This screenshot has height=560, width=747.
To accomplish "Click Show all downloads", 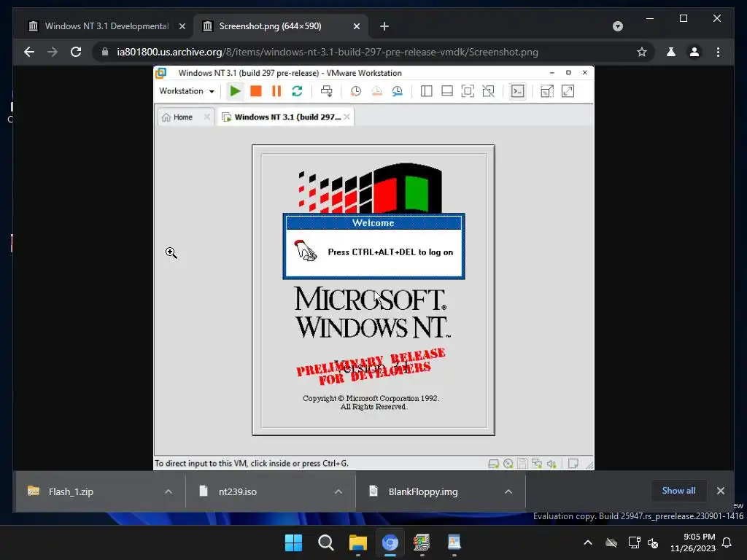I will pos(678,491).
